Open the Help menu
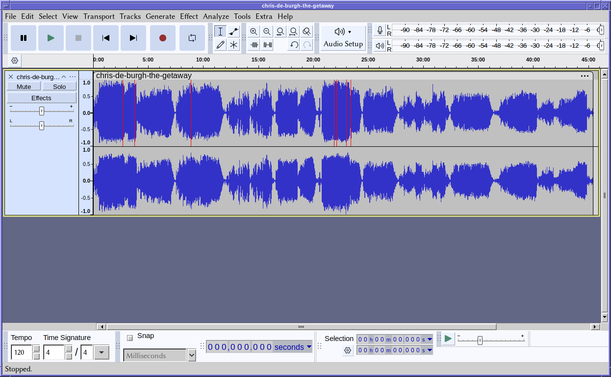 click(x=285, y=16)
